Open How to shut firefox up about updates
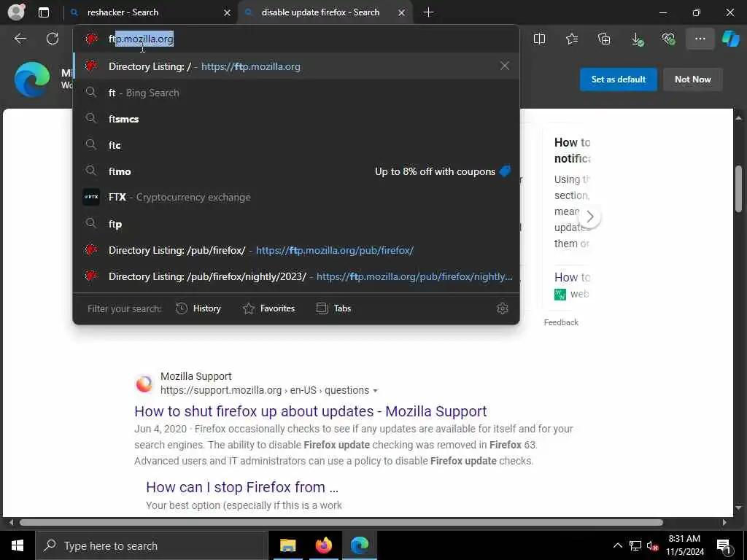Viewport: 747px width, 560px height. [310, 411]
